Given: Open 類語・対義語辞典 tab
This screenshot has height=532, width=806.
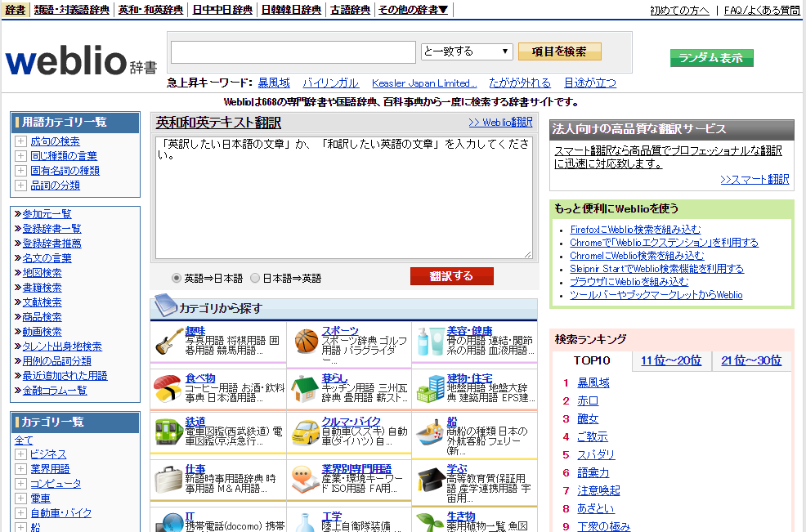Looking at the screenshot, I should click(x=71, y=10).
